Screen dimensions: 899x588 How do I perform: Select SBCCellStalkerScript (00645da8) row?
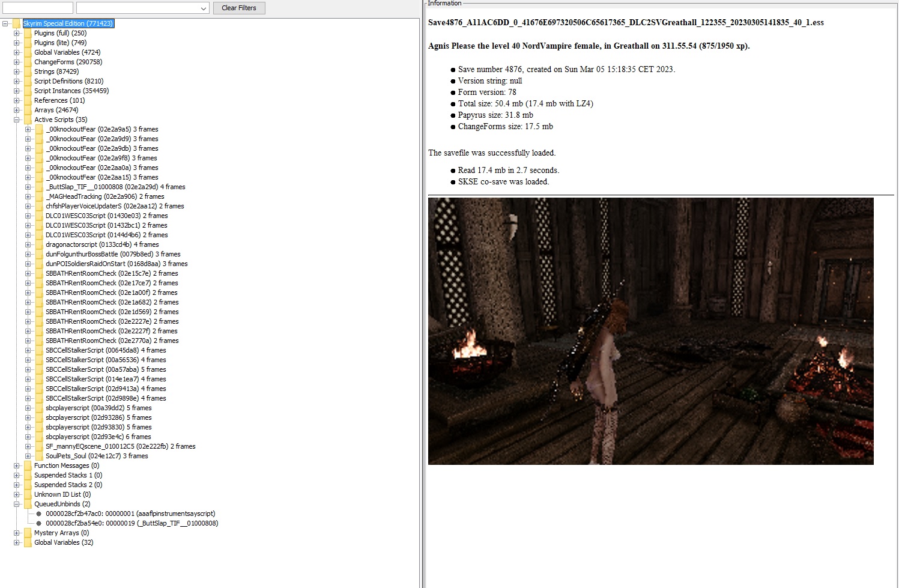(x=106, y=350)
